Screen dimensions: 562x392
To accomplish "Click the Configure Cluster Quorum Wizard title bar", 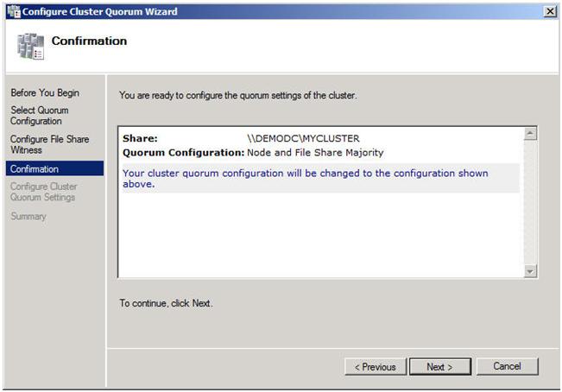I will click(259, 11).
